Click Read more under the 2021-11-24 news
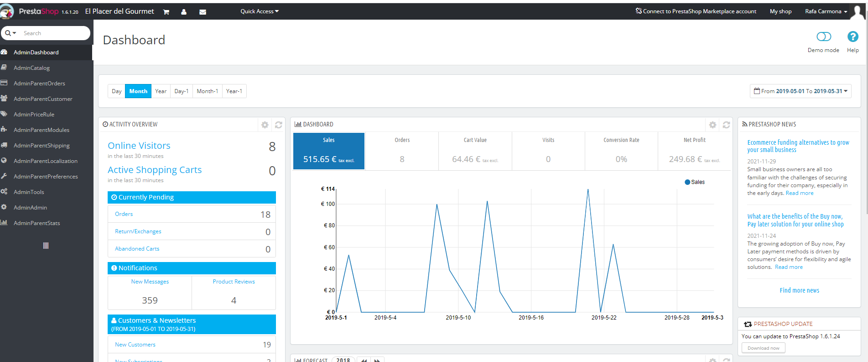This screenshot has width=868, height=362. (x=789, y=267)
